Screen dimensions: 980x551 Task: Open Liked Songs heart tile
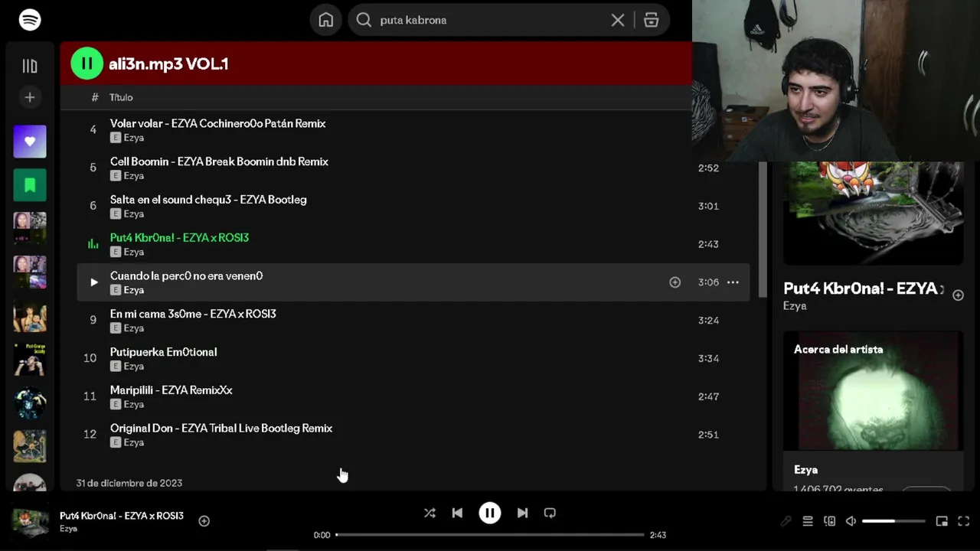(30, 142)
